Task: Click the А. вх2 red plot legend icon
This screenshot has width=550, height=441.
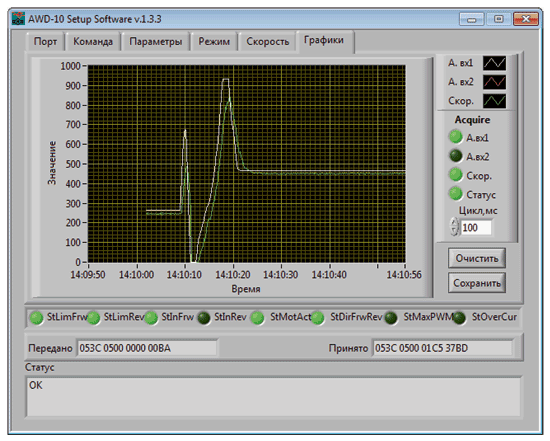Action: coord(494,82)
